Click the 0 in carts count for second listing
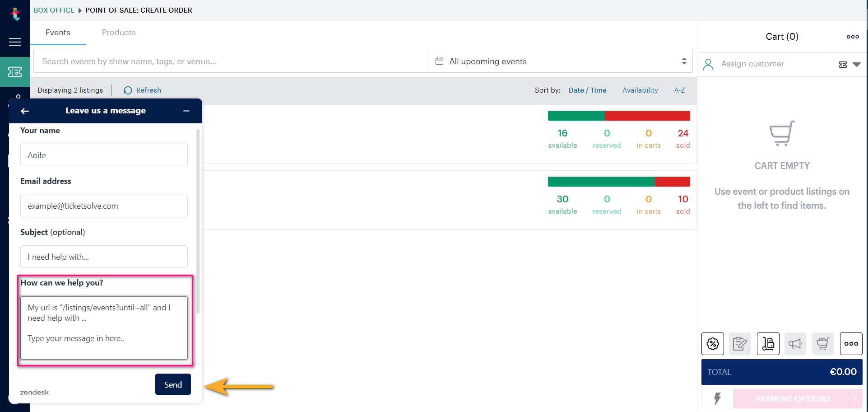The image size is (868, 412). coord(649,199)
